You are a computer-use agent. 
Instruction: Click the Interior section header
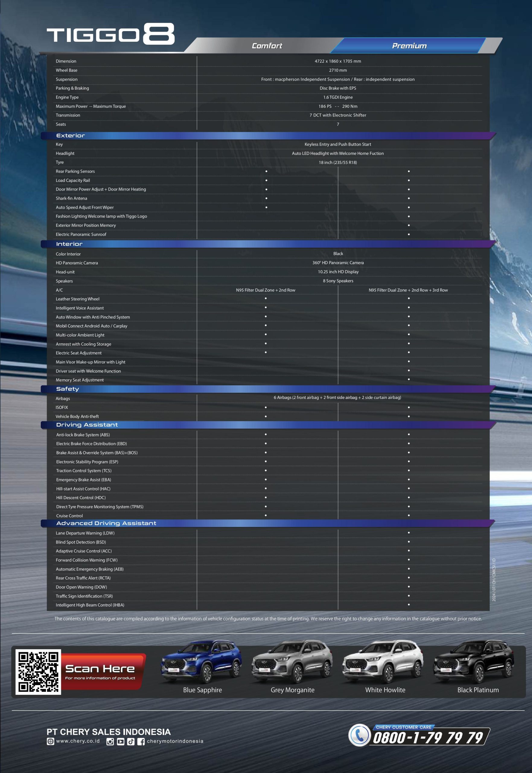(x=69, y=244)
